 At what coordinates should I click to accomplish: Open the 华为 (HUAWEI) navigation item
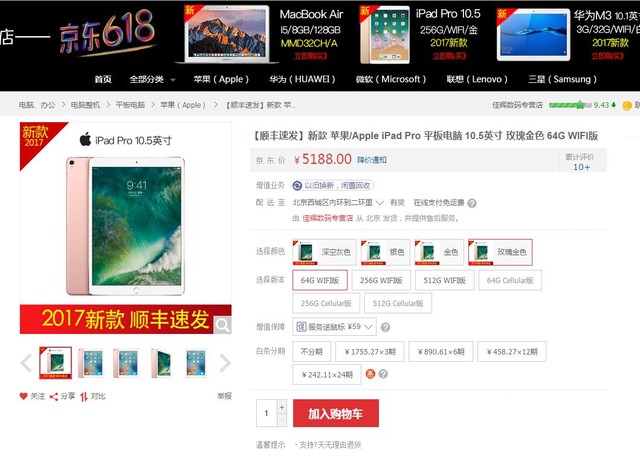[302, 79]
